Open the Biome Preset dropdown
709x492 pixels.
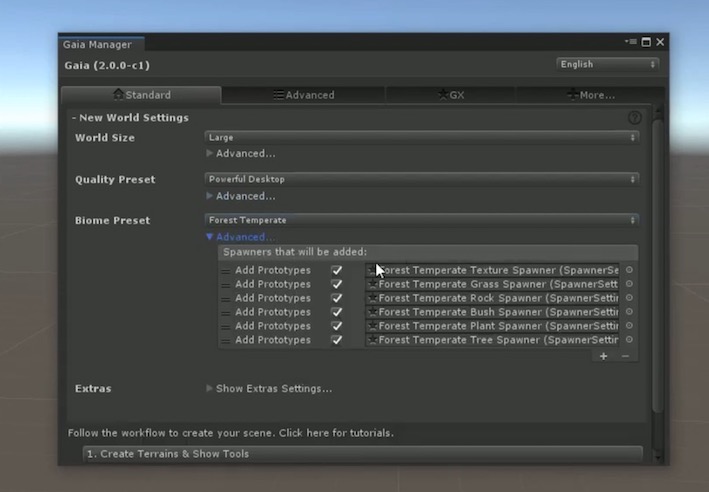click(x=421, y=220)
